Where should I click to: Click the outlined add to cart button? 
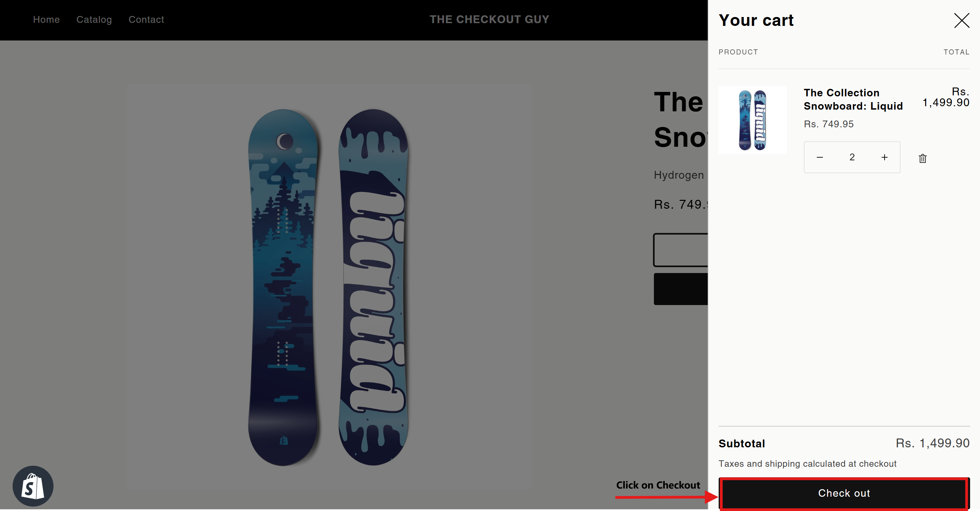coord(680,250)
